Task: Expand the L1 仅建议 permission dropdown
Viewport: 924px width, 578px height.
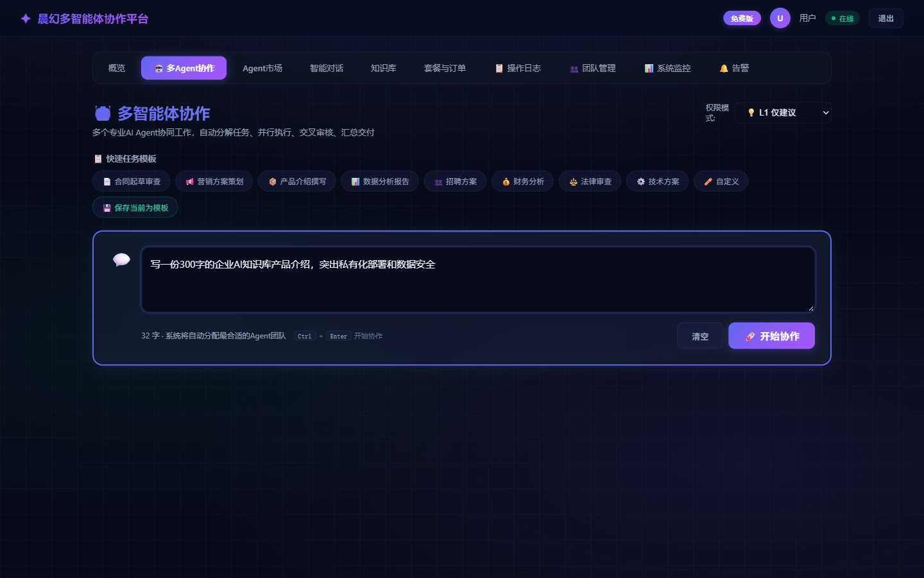Action: point(783,112)
